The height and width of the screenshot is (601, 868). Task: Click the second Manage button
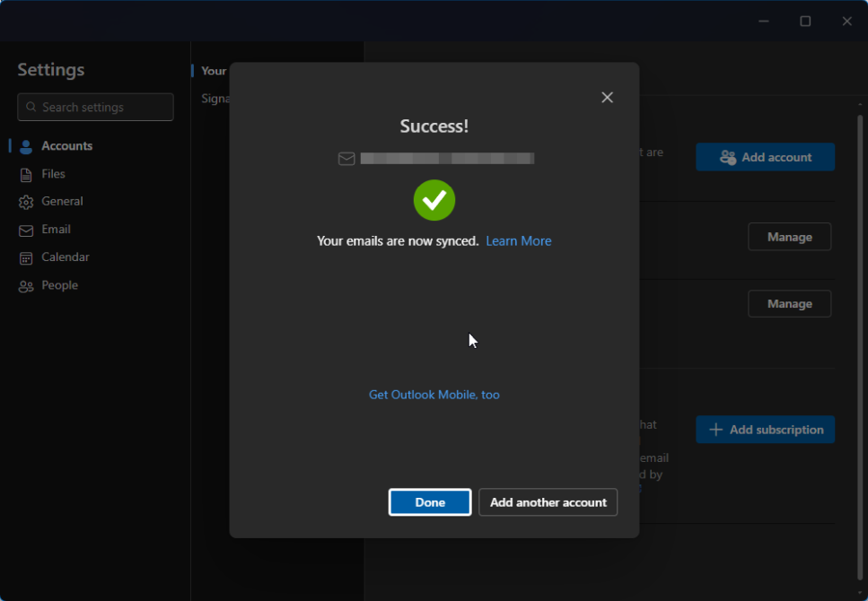[789, 304]
